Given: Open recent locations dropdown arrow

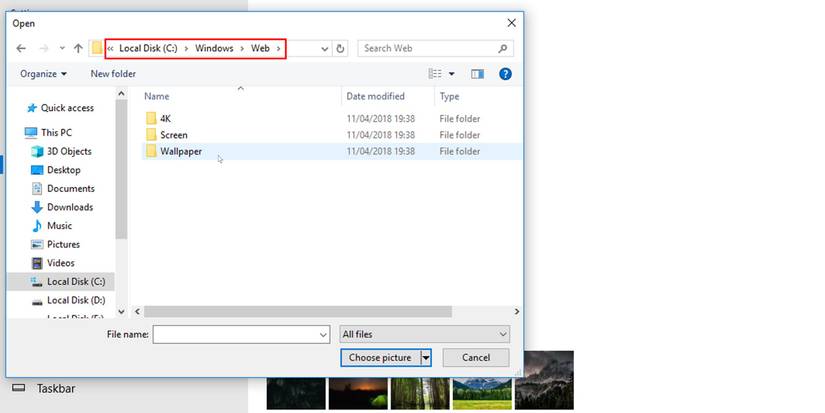Looking at the screenshot, I should pyautogui.click(x=62, y=48).
